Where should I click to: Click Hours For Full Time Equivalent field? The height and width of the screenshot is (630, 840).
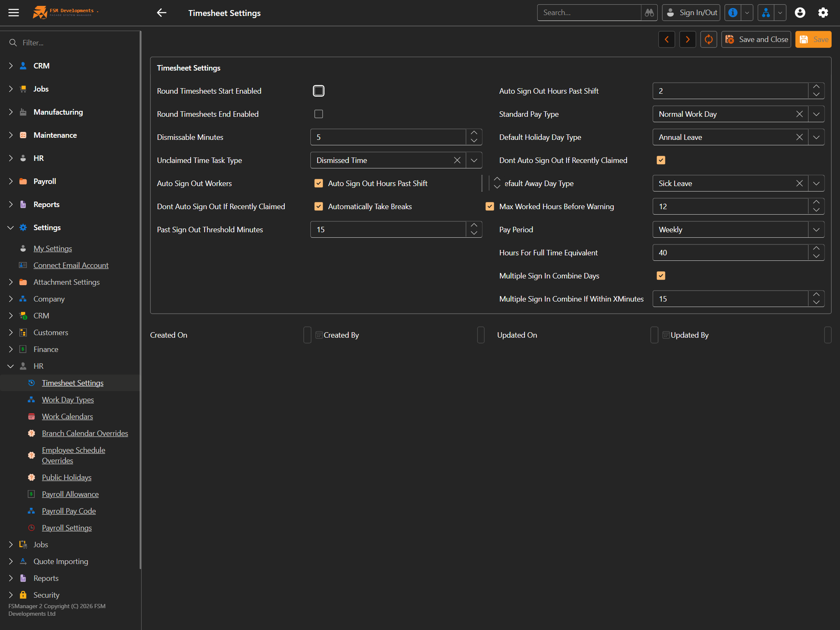click(x=730, y=253)
